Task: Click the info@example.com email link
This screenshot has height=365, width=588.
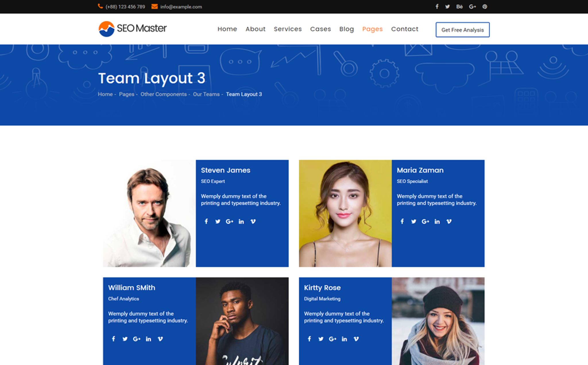Action: click(x=181, y=7)
